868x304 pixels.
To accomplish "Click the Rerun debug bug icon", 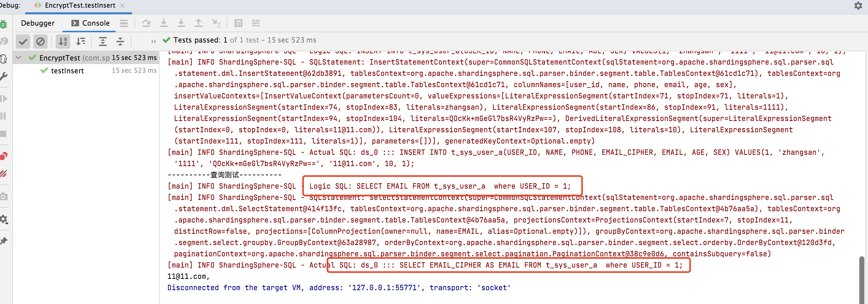I will [4, 24].
